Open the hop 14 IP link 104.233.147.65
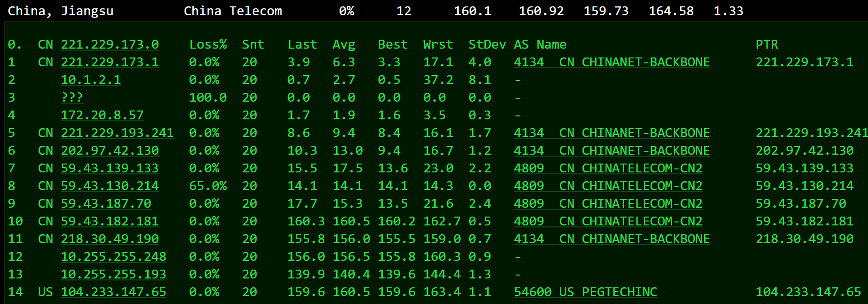 [x=113, y=292]
